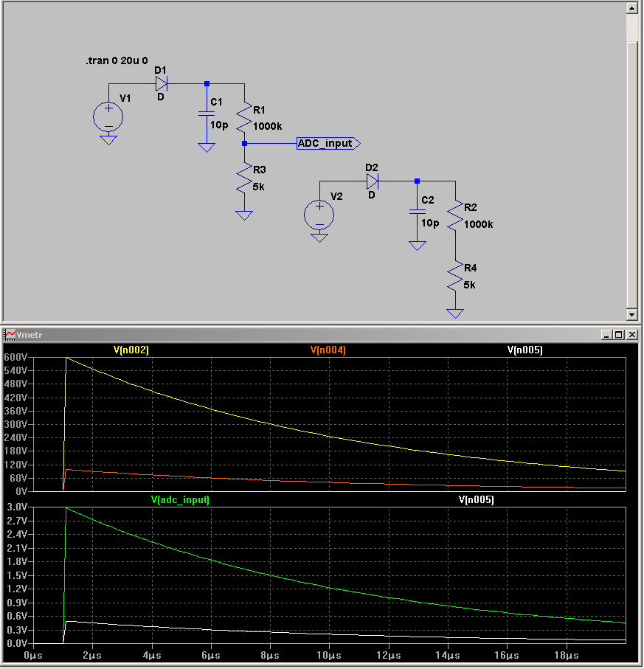This screenshot has width=644, height=669.
Task: Maximize the waveform viewer window
Action: pos(620,335)
